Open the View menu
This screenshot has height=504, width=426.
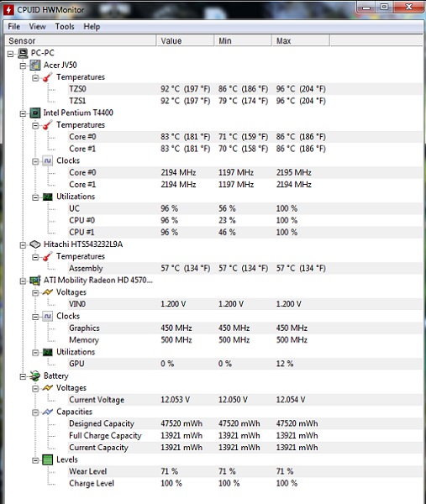tap(37, 27)
